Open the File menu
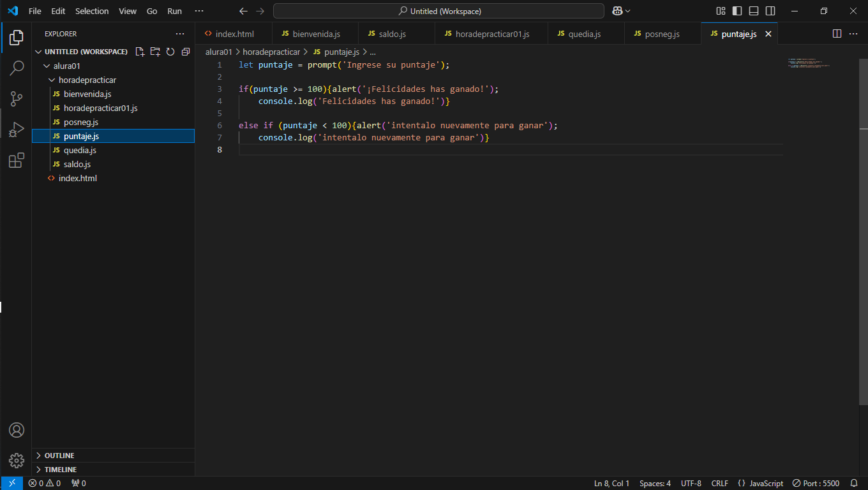This screenshot has width=868, height=490. 35,11
